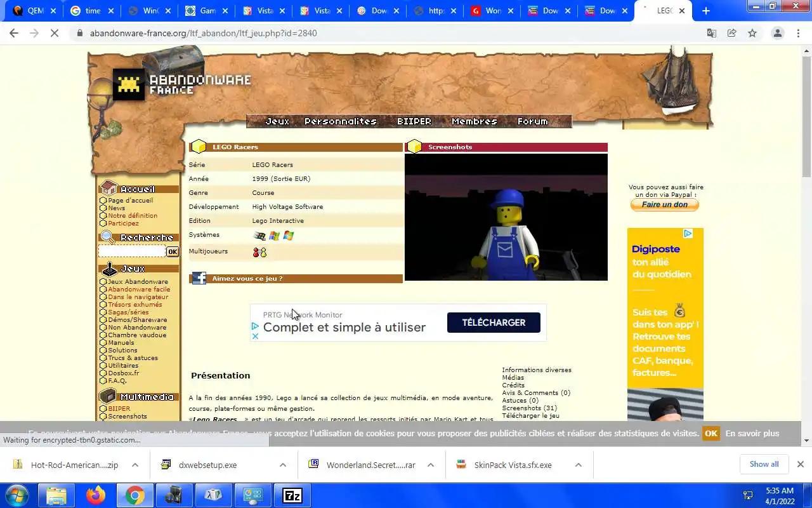
Task: Click the LEGO Racers screenshot image
Action: coord(506,217)
